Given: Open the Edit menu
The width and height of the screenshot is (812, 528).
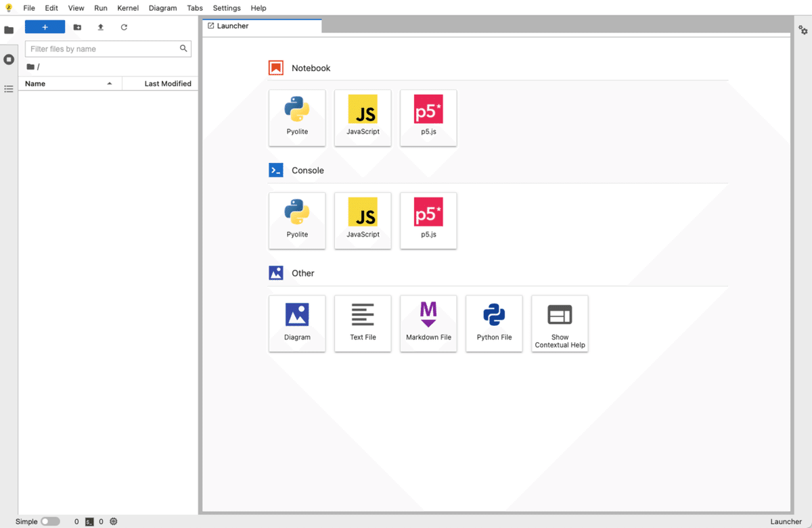Looking at the screenshot, I should point(51,8).
